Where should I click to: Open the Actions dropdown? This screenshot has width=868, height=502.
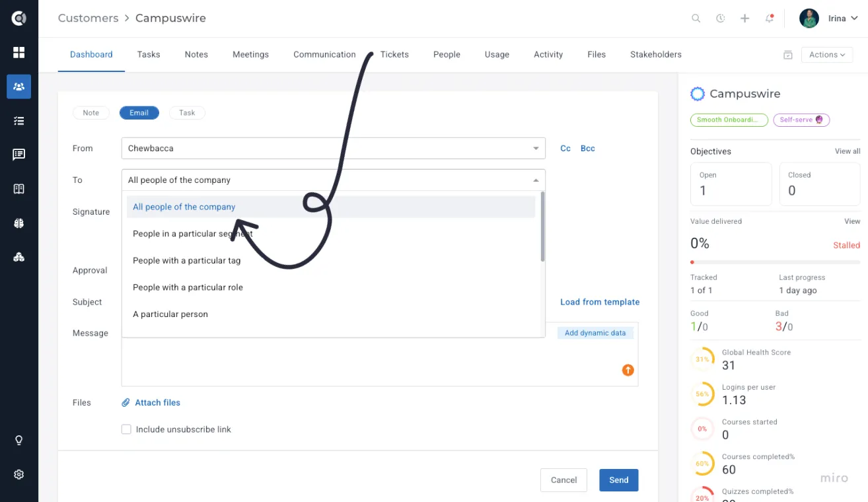coord(827,55)
